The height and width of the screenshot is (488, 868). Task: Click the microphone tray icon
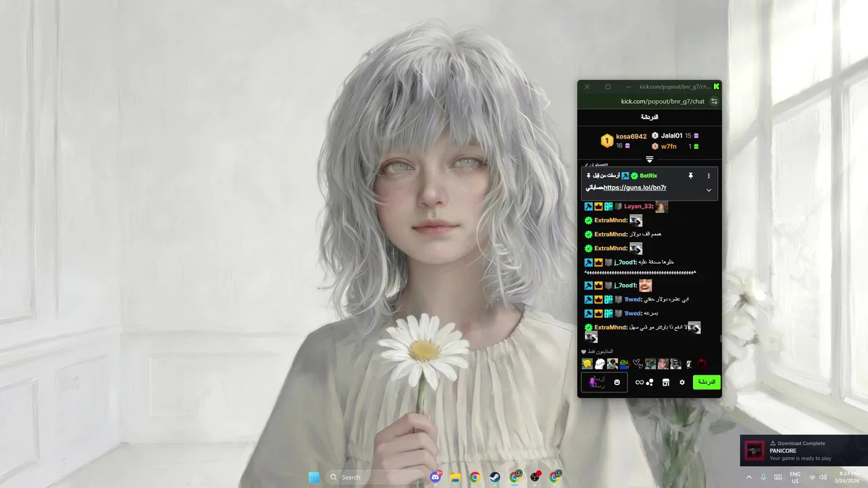pos(764,477)
